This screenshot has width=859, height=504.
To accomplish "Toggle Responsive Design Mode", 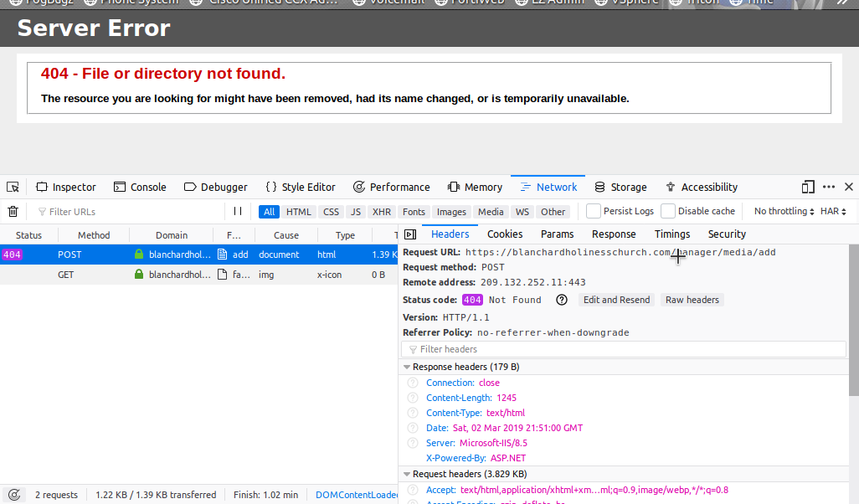I will click(x=808, y=187).
